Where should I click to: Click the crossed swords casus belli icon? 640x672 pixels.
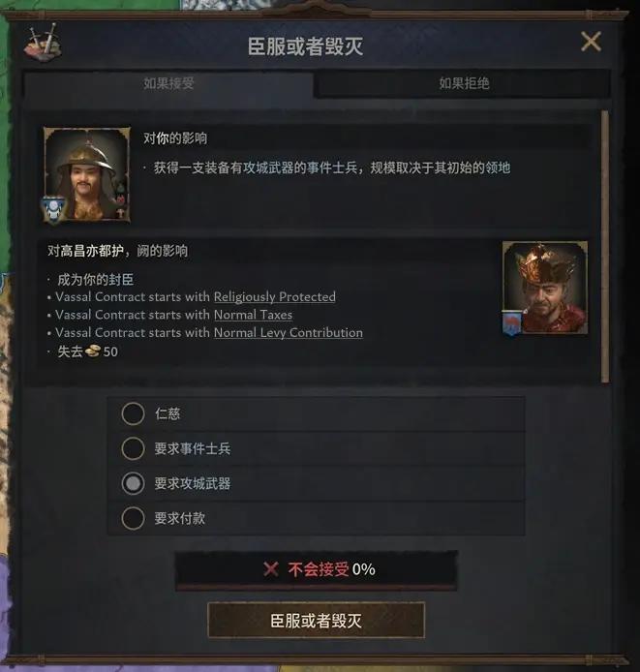[43, 42]
